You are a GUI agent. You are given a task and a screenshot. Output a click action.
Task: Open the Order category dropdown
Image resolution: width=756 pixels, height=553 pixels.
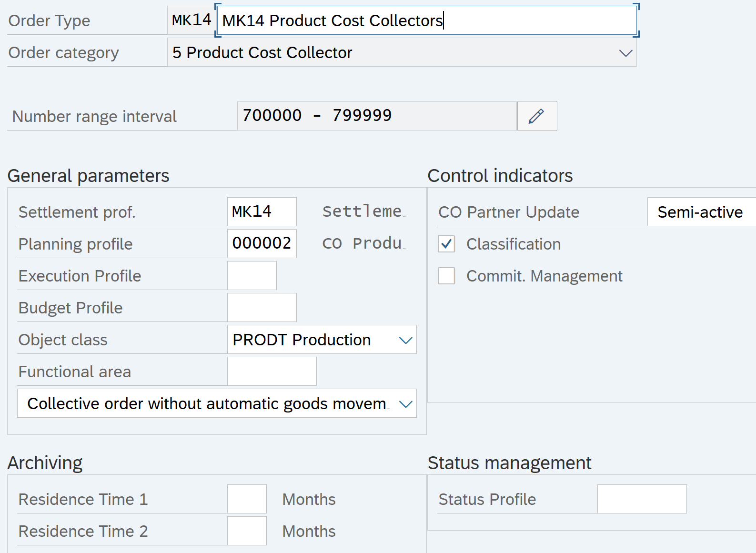point(625,53)
